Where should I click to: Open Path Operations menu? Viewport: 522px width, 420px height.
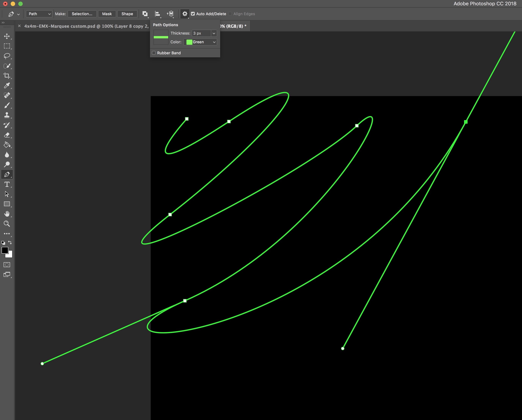coord(145,14)
